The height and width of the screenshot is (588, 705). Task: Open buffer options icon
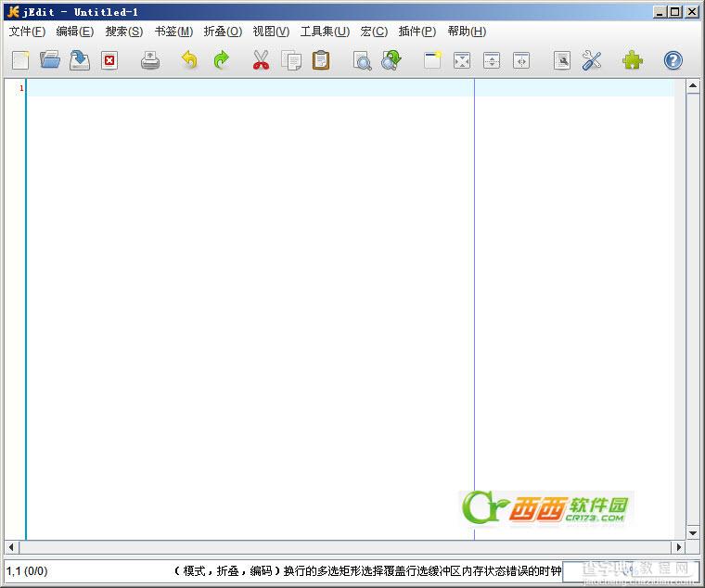(562, 60)
